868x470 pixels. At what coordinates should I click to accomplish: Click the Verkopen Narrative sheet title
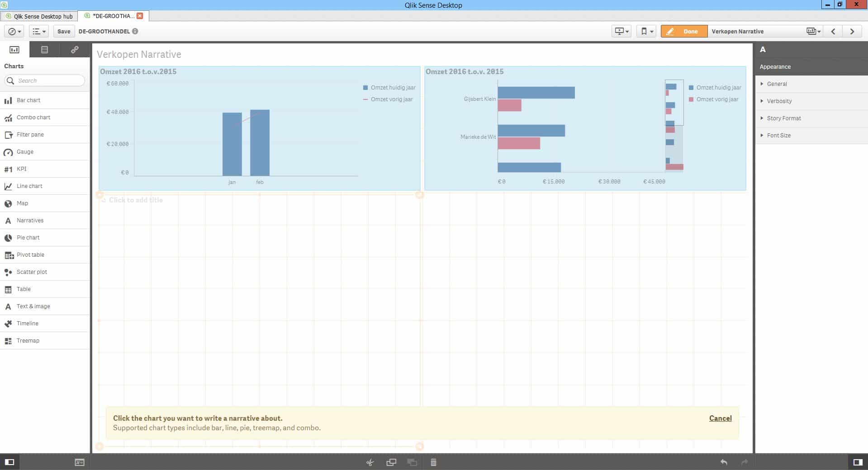139,54
